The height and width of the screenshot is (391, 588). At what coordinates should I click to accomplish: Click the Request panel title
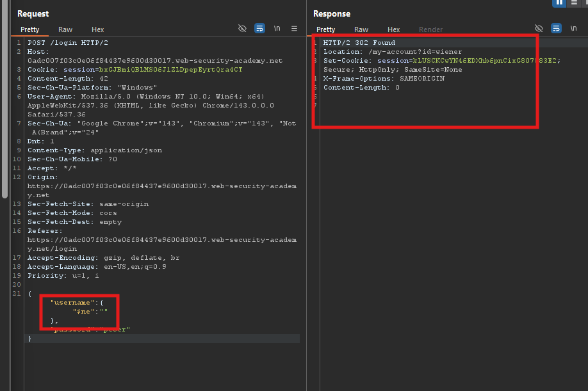pos(33,14)
